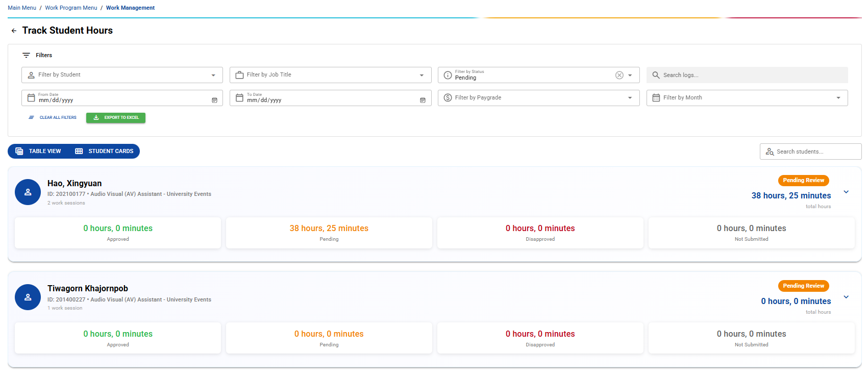Viewport: 868px width, 378px height.
Task: Switch to Table View
Action: point(39,152)
